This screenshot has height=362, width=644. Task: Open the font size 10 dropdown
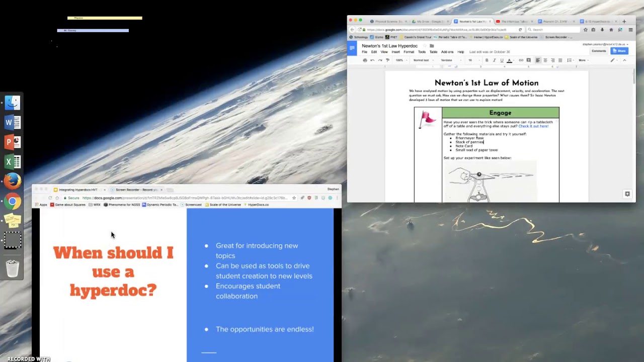click(474, 60)
